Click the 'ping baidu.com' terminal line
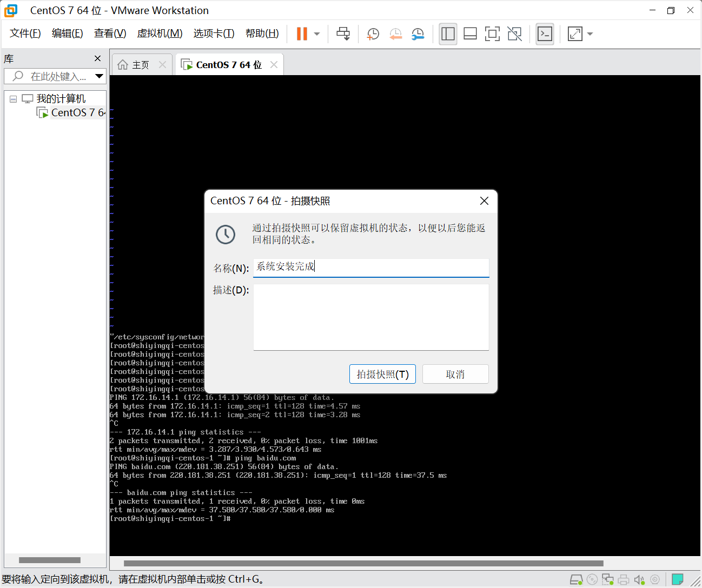Image resolution: width=702 pixels, height=588 pixels. (x=203, y=458)
